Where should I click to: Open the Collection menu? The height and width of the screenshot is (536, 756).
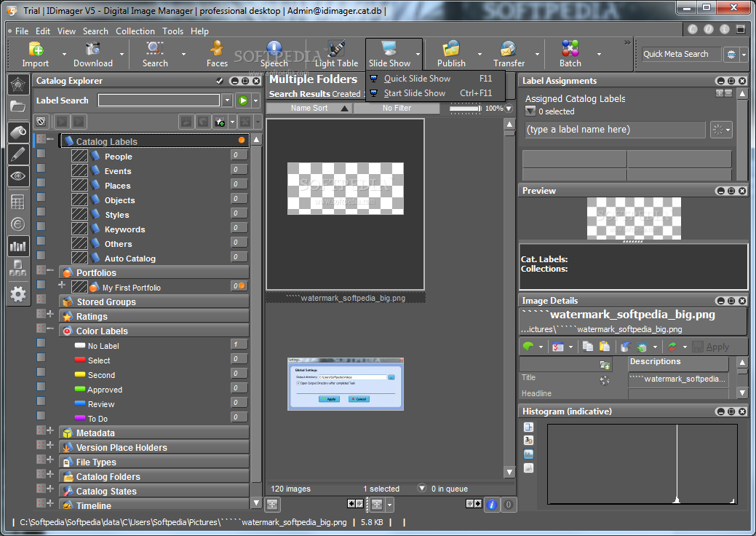[x=135, y=31]
